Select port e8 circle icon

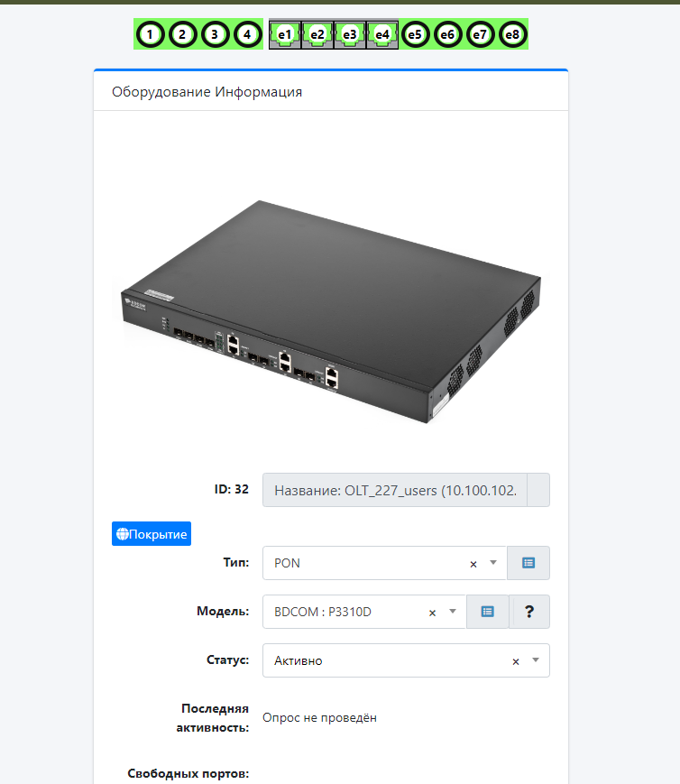point(512,34)
